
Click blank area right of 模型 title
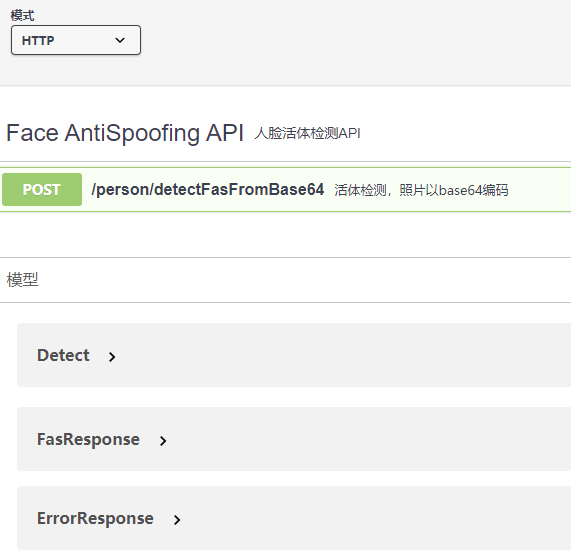pos(302,280)
